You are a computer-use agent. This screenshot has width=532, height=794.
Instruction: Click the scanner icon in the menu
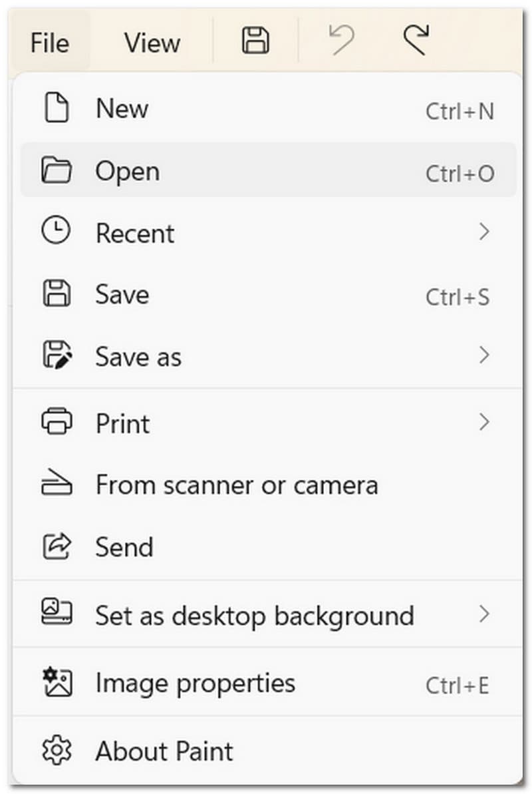57,485
